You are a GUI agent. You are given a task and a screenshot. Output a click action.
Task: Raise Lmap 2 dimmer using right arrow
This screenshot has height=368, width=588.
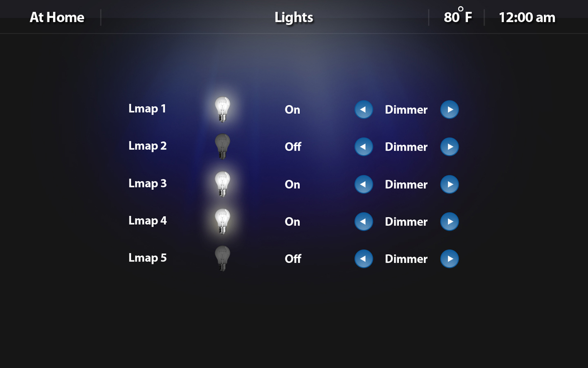click(449, 147)
